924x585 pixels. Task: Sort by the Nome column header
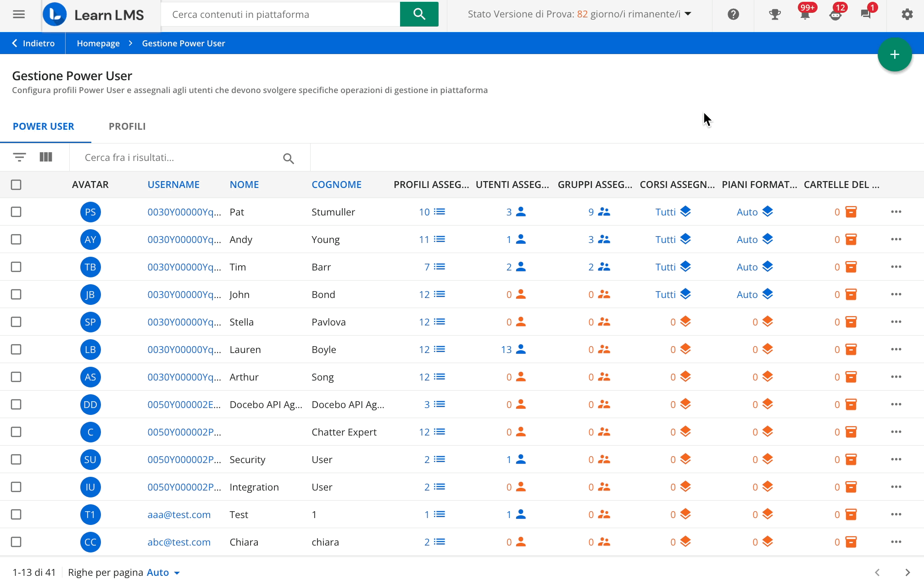point(244,185)
